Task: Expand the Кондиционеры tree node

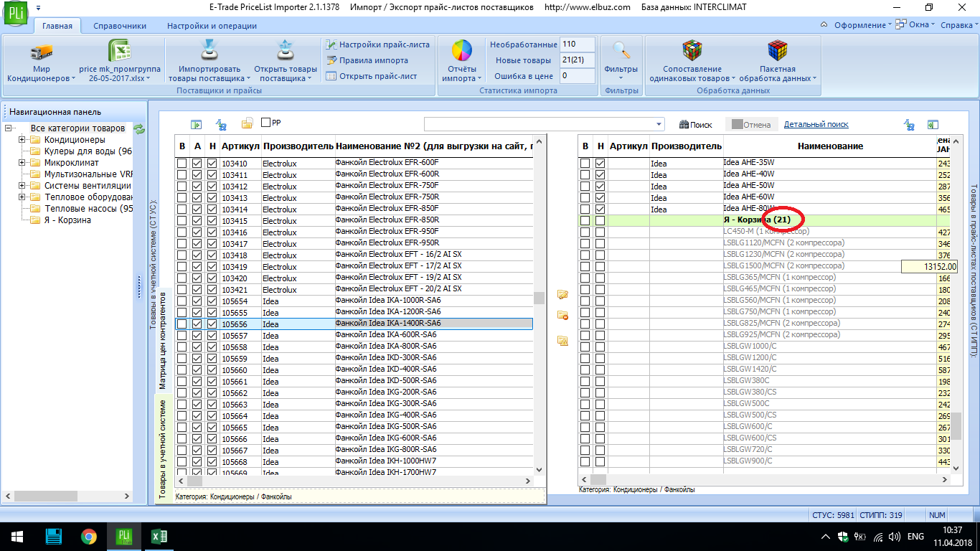Action: click(x=22, y=140)
